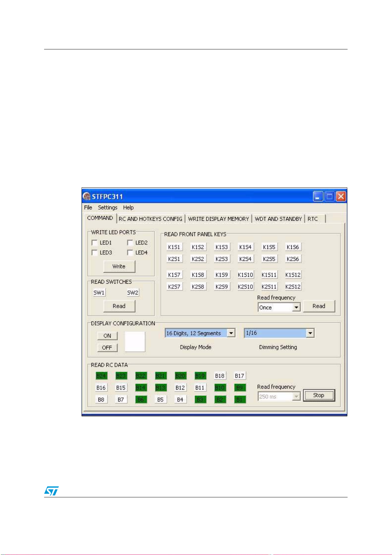This screenshot has height=555, width=392.
Task: Click the green B24 bit indicator
Action: tap(101, 376)
